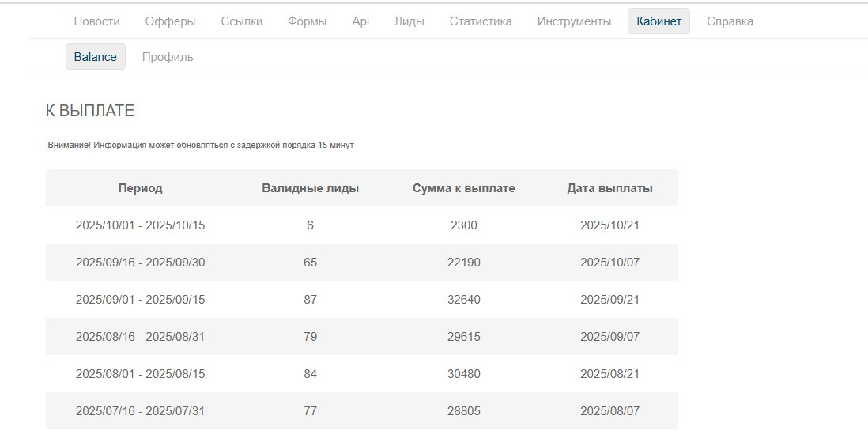Image resolution: width=868 pixels, height=446 pixels.
Task: Select the 2025/07/16 - 2025/07/31 period cell
Action: [x=140, y=411]
